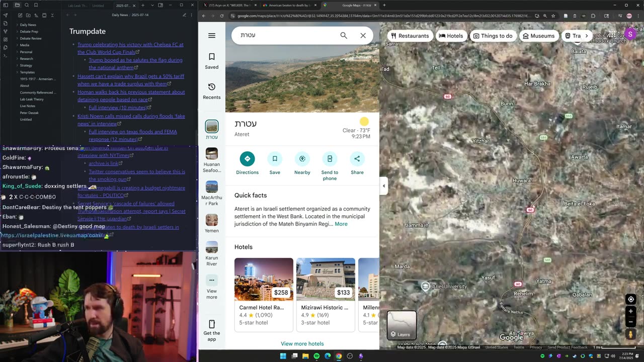The height and width of the screenshot is (362, 644).
Task: Open the Google account avatar S
Action: pyautogui.click(x=630, y=34)
